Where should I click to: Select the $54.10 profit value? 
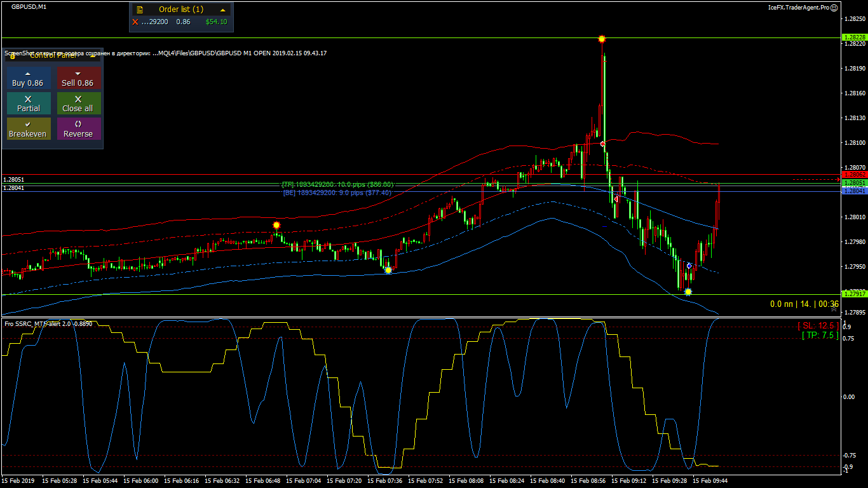point(216,22)
